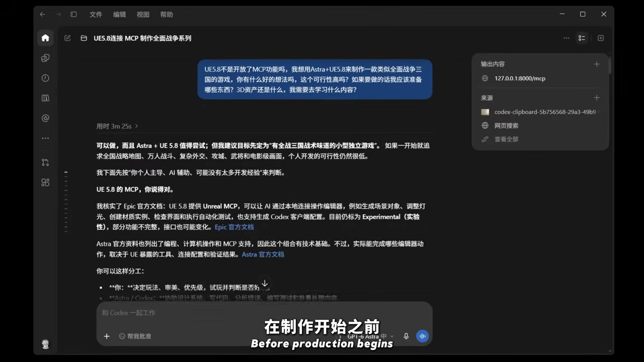Close the window
Viewport: 644px width, 362px height.
point(604,15)
